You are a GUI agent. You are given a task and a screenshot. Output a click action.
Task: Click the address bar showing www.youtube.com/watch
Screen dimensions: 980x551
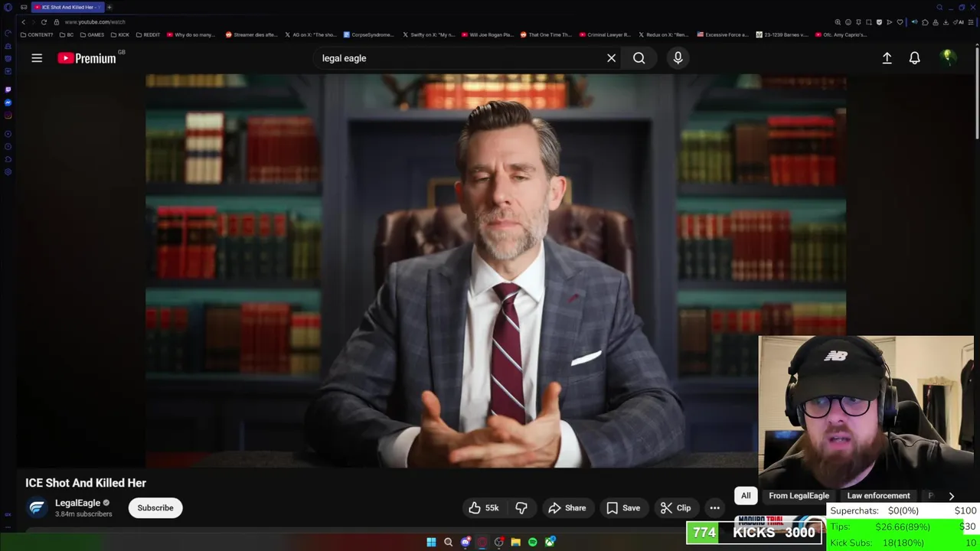(x=94, y=22)
